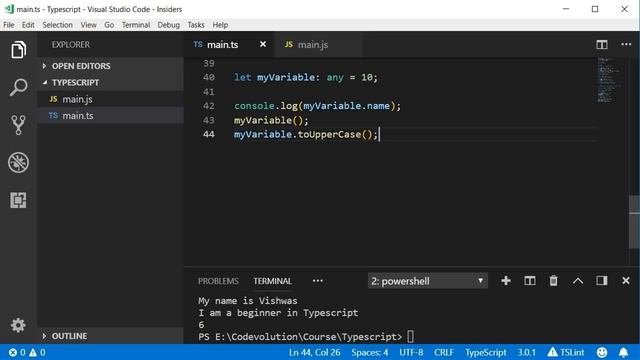640x360 pixels.
Task: Split the terminal pane
Action: coord(530,281)
